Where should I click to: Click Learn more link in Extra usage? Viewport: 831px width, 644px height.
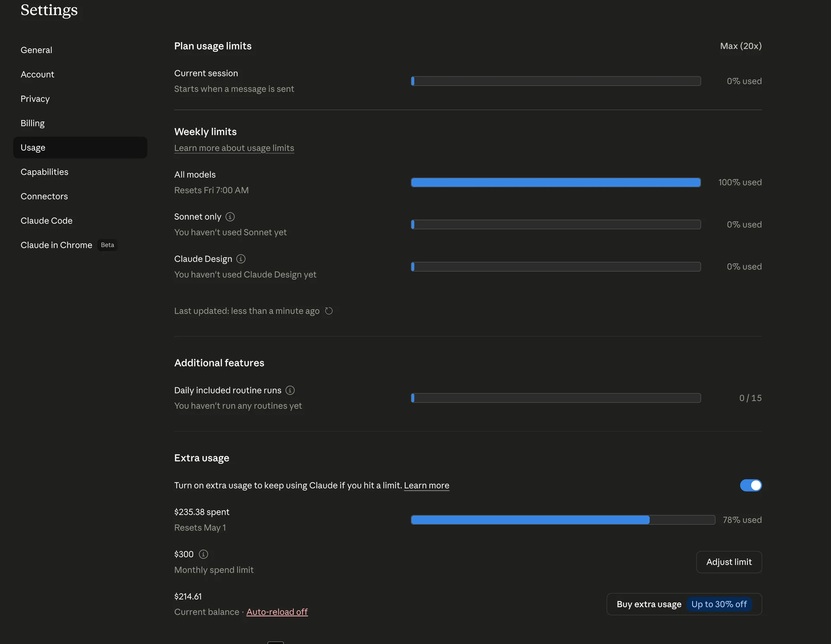426,485
